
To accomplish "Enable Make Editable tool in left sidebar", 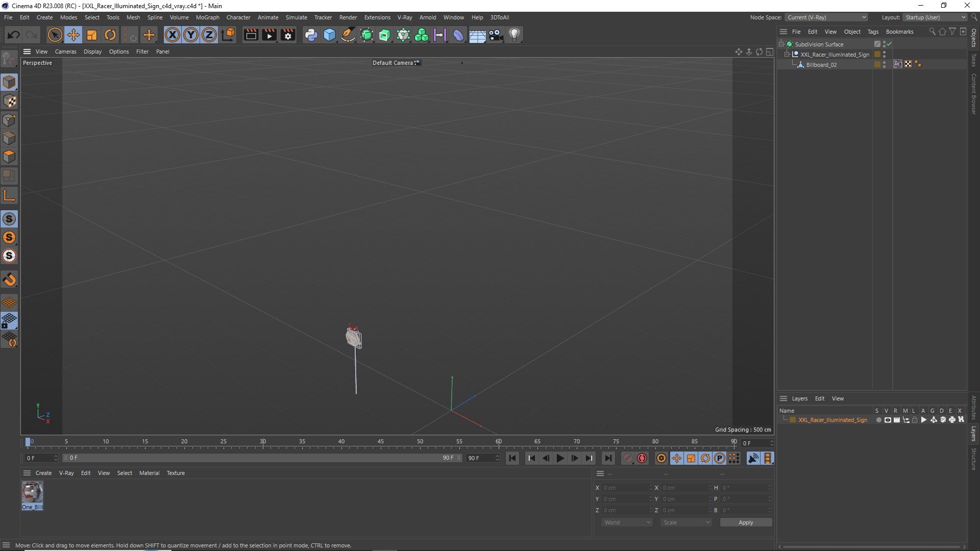I will click(x=9, y=59).
